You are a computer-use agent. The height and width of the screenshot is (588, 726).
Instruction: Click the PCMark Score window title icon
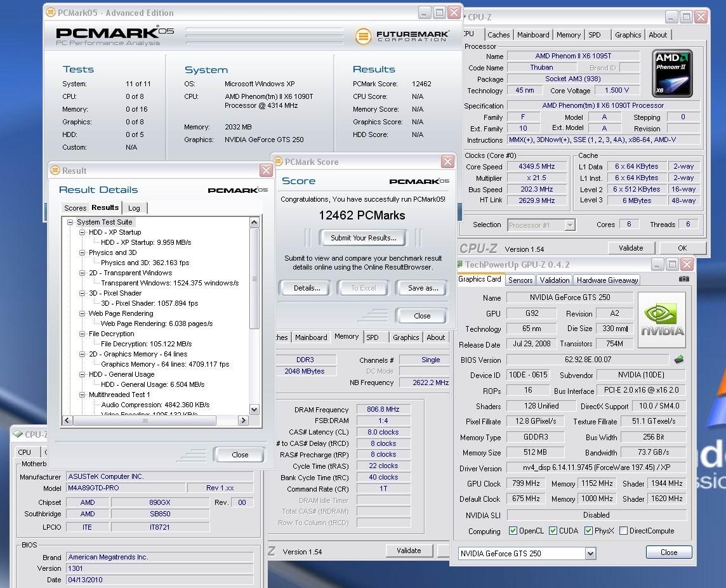click(278, 162)
